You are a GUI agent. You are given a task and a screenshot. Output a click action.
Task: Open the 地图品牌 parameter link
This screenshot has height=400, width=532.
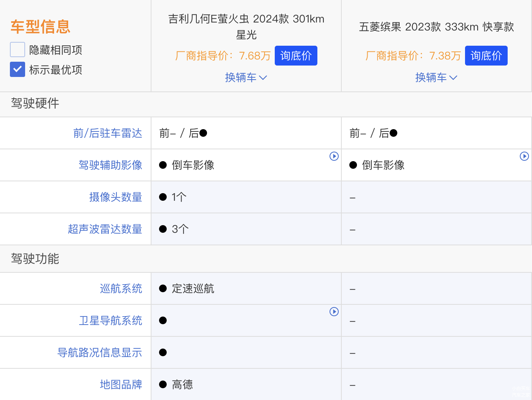coord(121,384)
